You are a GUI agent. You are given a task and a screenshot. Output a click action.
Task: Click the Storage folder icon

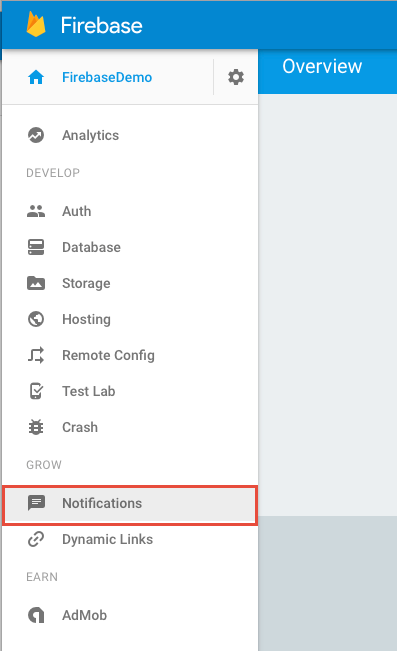point(36,283)
